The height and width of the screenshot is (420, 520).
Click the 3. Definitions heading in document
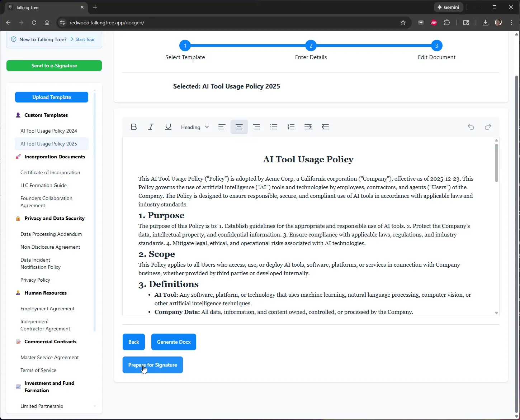pos(169,284)
